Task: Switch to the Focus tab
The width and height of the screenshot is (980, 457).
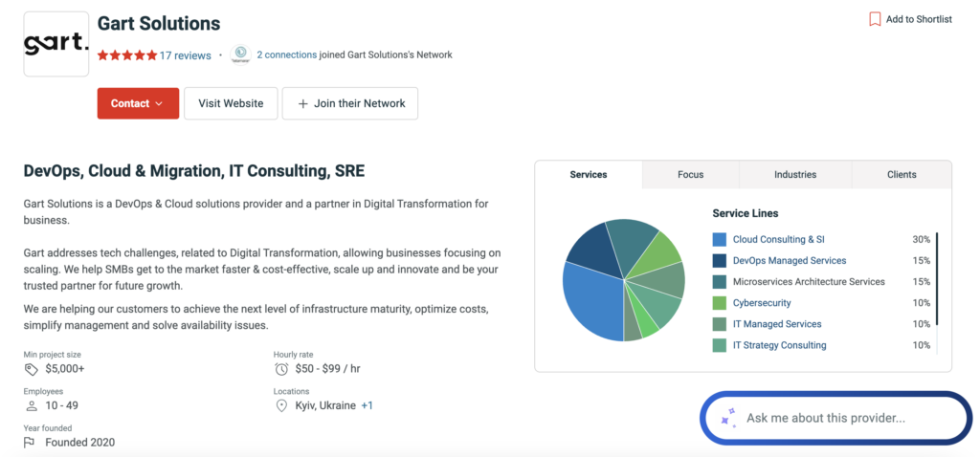Action: point(690,174)
